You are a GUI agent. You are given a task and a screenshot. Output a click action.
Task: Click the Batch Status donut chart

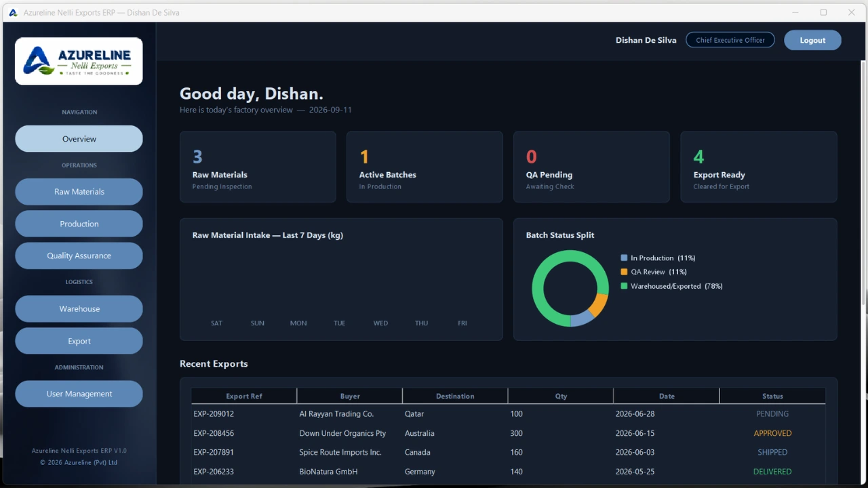(x=570, y=289)
